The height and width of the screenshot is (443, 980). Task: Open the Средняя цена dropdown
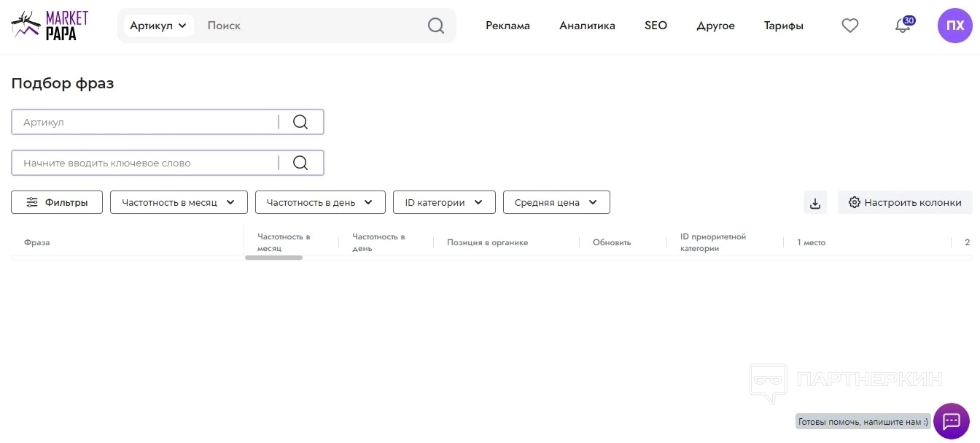pyautogui.click(x=556, y=202)
